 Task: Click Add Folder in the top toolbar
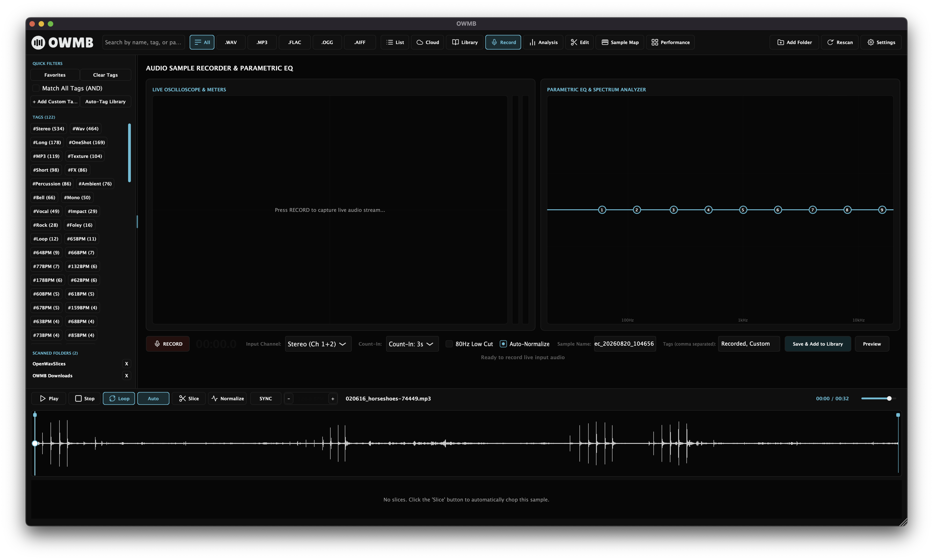pyautogui.click(x=794, y=42)
